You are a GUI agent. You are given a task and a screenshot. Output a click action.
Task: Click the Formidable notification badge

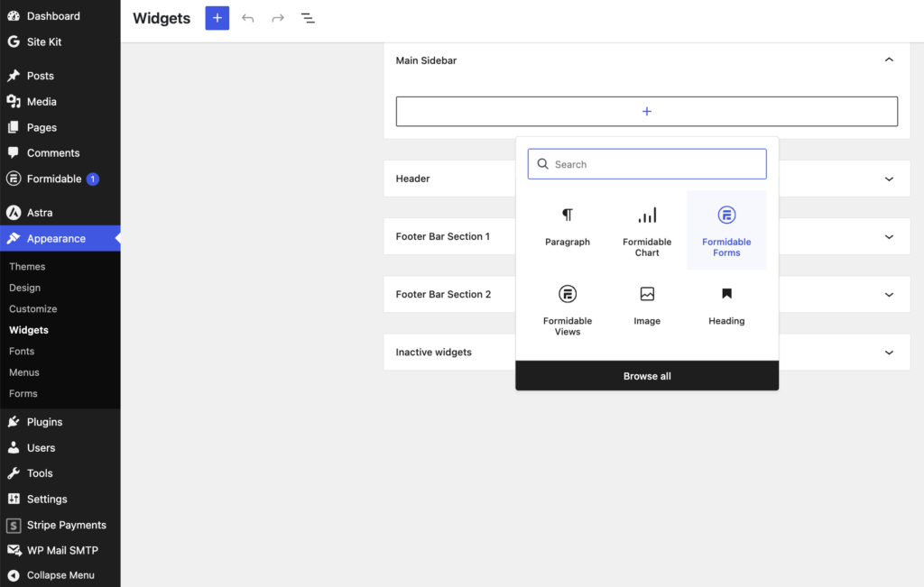(93, 179)
